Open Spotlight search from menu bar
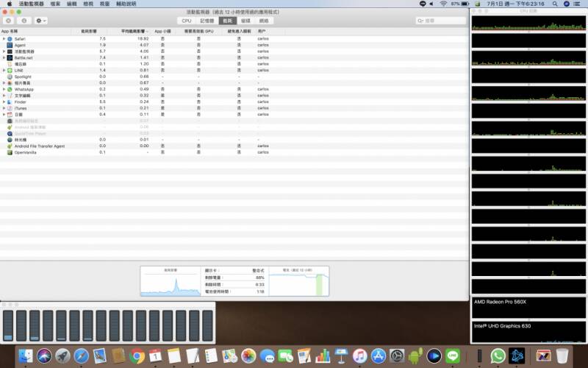Viewport: 588px width, 368px height. (555, 4)
